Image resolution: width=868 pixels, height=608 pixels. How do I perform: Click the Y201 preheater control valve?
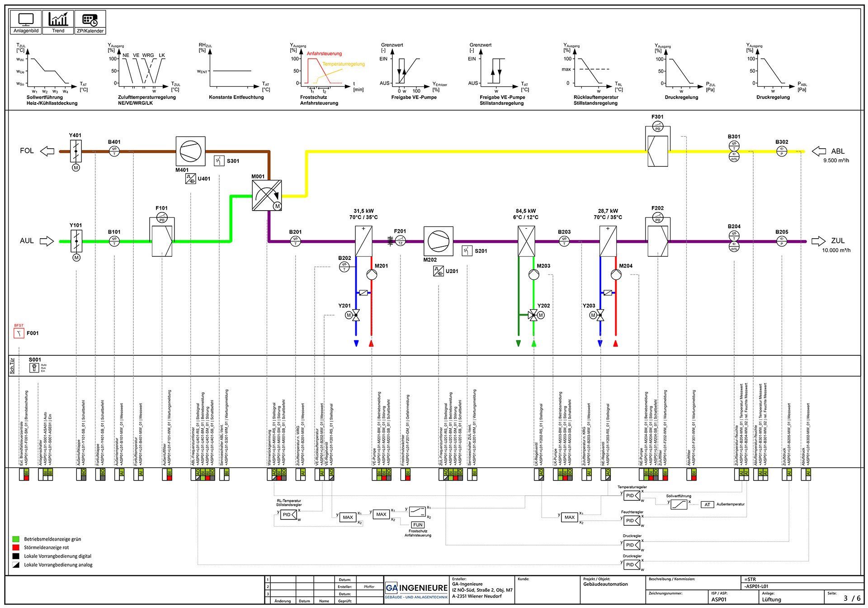click(356, 315)
